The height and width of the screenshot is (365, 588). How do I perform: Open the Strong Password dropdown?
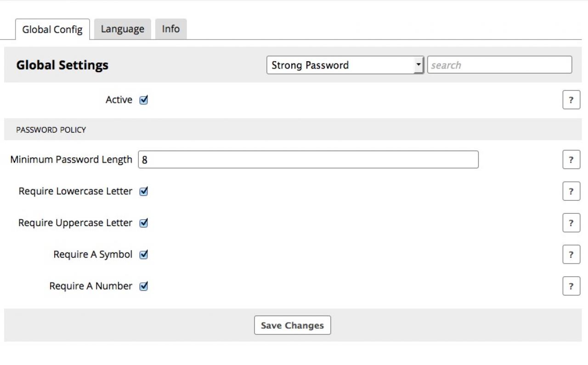coord(342,65)
